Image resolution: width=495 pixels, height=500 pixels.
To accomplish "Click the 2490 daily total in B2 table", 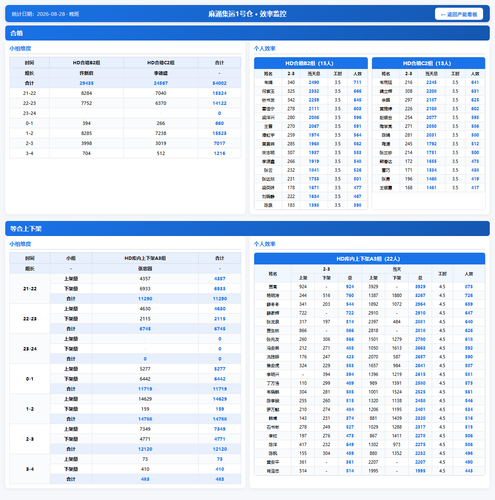I will (314, 82).
